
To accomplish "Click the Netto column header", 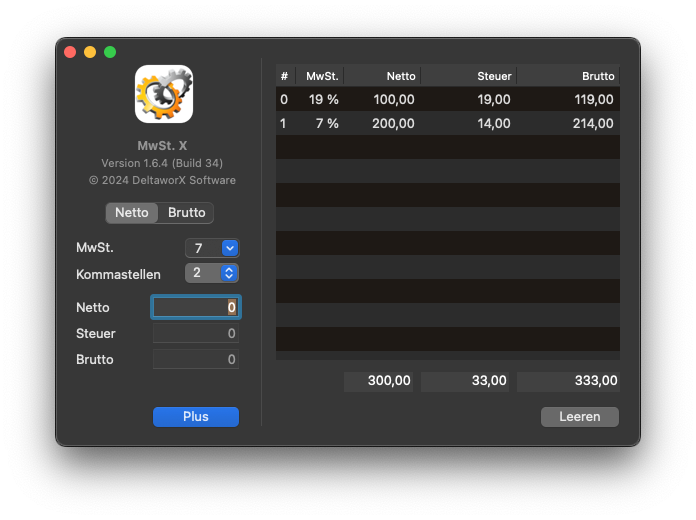I will point(383,76).
